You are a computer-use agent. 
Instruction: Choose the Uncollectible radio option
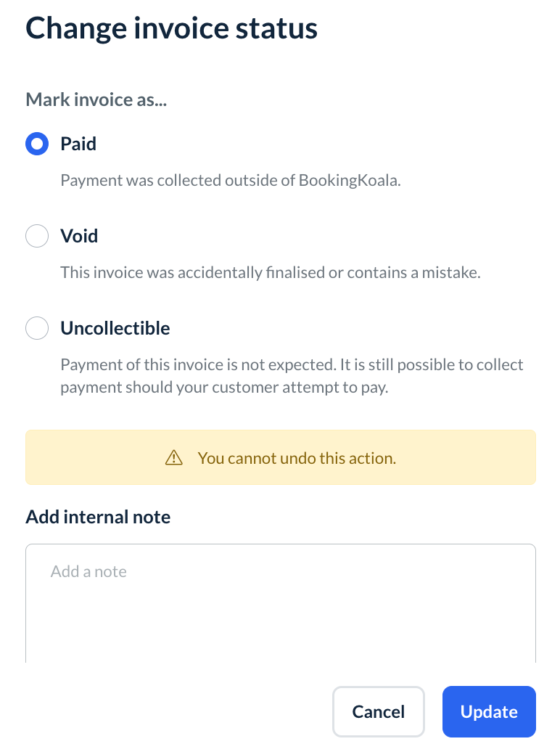pyautogui.click(x=37, y=328)
